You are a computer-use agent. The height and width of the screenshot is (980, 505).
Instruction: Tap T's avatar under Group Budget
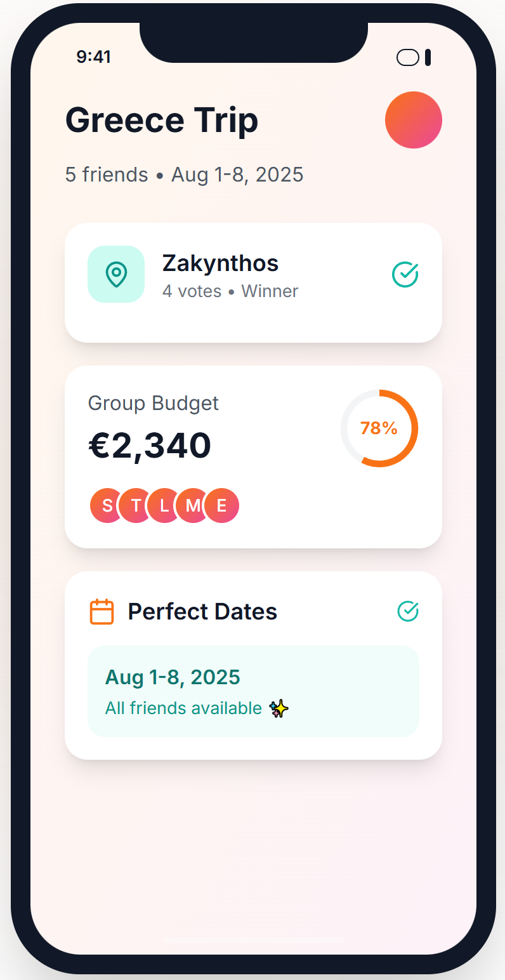135,505
